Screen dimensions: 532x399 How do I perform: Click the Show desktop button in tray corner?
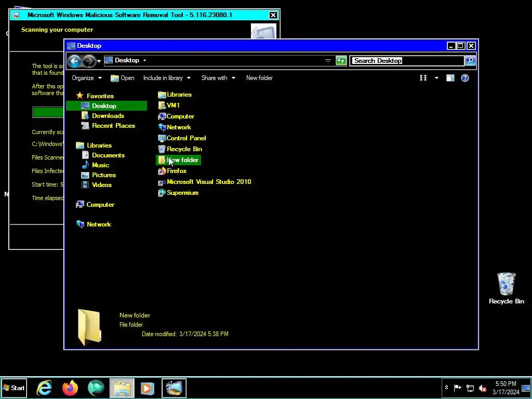[x=526, y=388]
